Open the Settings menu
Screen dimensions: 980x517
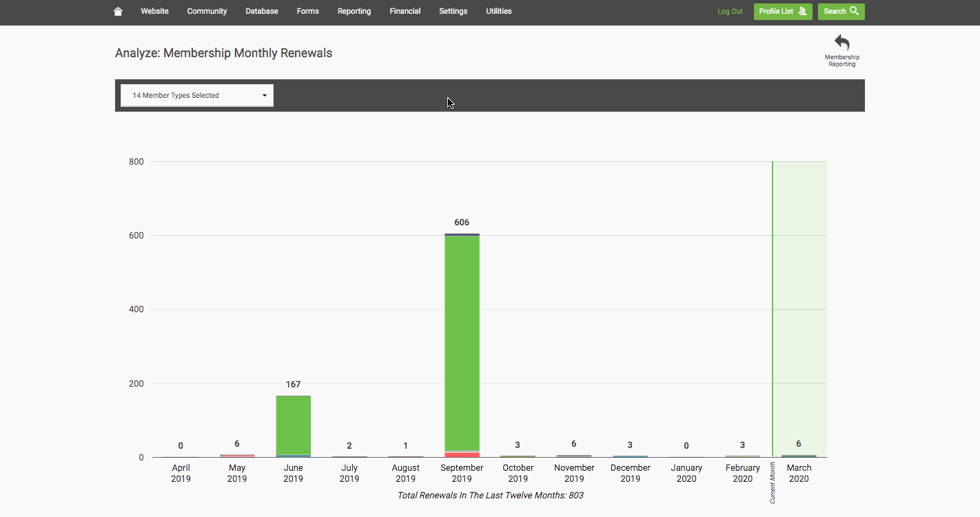coord(453,12)
